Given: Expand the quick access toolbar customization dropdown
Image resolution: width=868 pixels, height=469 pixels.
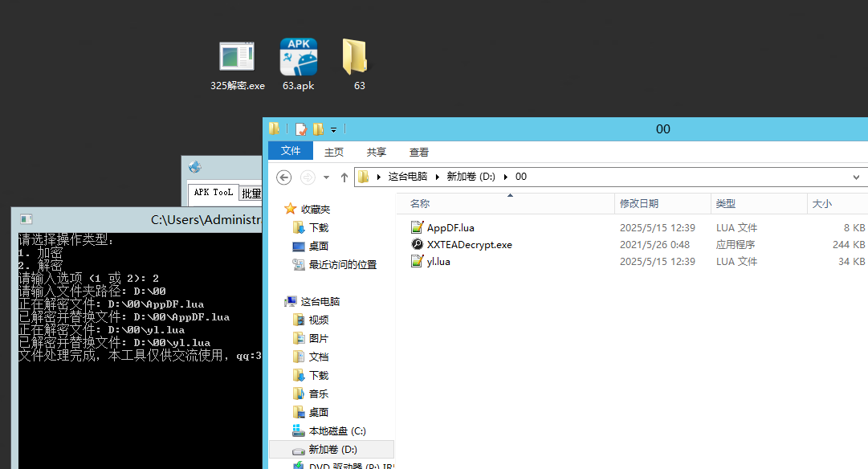Looking at the screenshot, I should [x=333, y=129].
